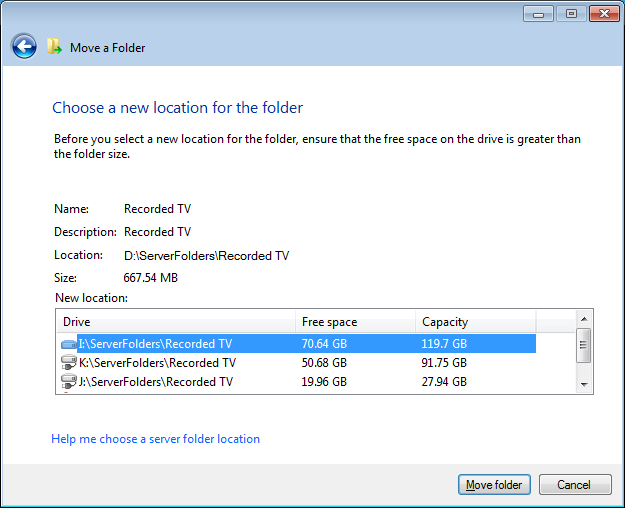
Task: Click the 119.7 GB capacity value
Action: (x=444, y=344)
